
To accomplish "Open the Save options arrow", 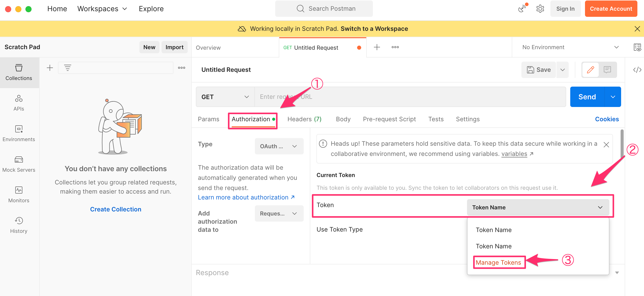I will click(x=563, y=70).
